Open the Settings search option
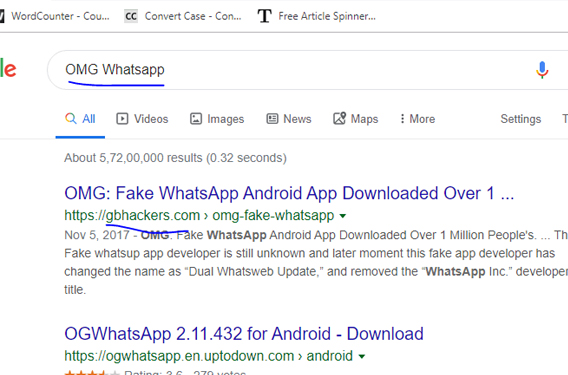 pyautogui.click(x=521, y=119)
